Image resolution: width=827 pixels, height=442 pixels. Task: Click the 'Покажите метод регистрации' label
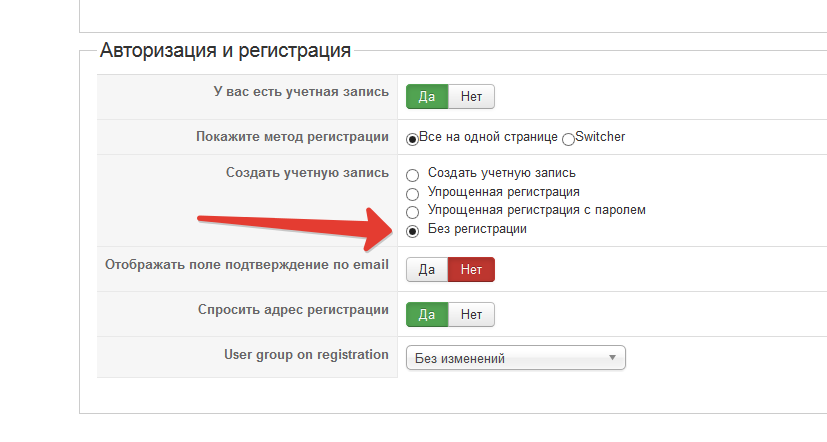[292, 137]
